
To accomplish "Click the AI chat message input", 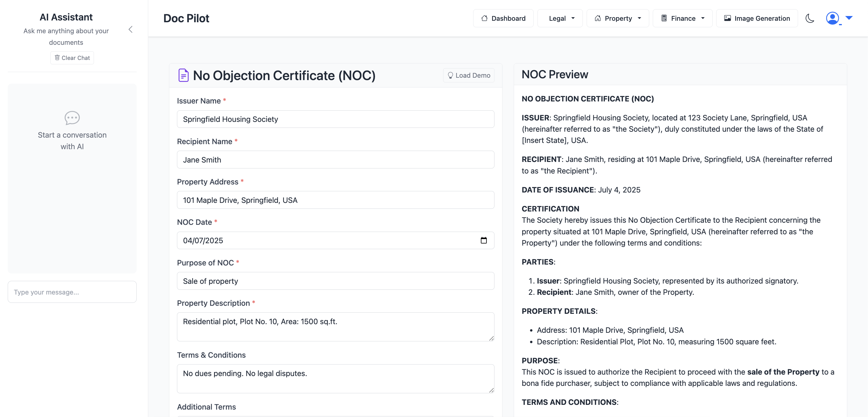I will (72, 292).
